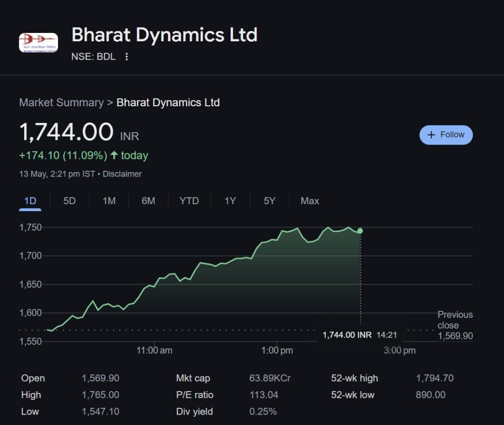Click the P/E ratio value 113.04
The image size is (504, 425).
(x=264, y=395)
